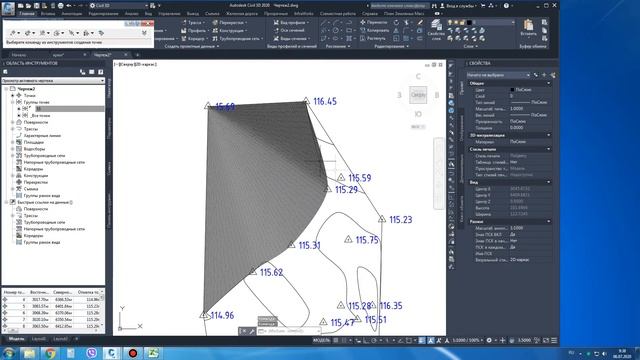The width and height of the screenshot is (640, 360).
Task: Click Вход в службы sign-in button
Action: (458, 6)
